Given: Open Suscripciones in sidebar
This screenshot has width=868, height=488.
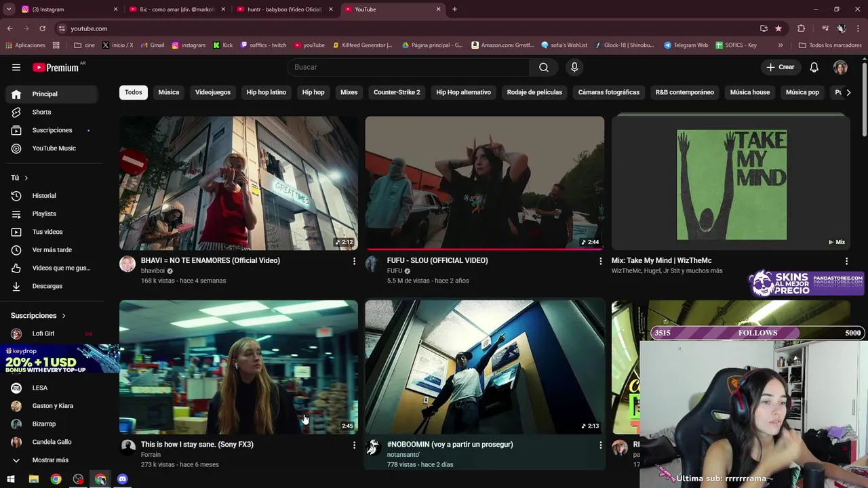Looking at the screenshot, I should pyautogui.click(x=52, y=130).
